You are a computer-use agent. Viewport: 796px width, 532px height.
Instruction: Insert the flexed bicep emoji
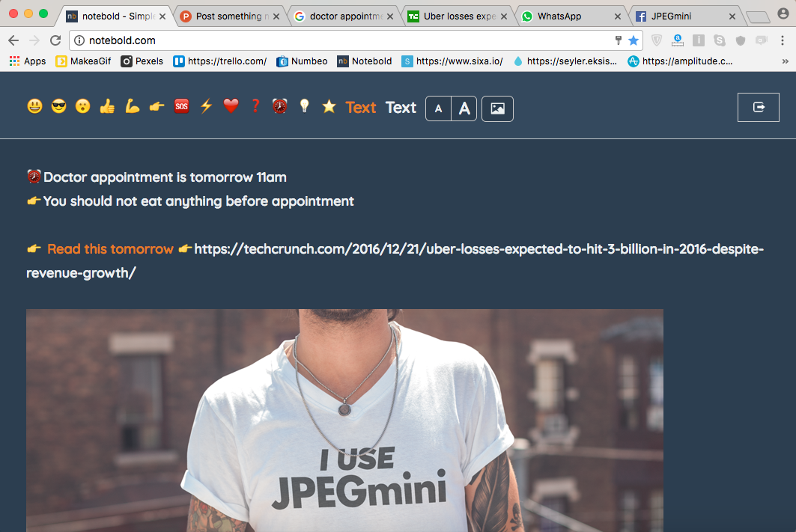click(x=132, y=106)
